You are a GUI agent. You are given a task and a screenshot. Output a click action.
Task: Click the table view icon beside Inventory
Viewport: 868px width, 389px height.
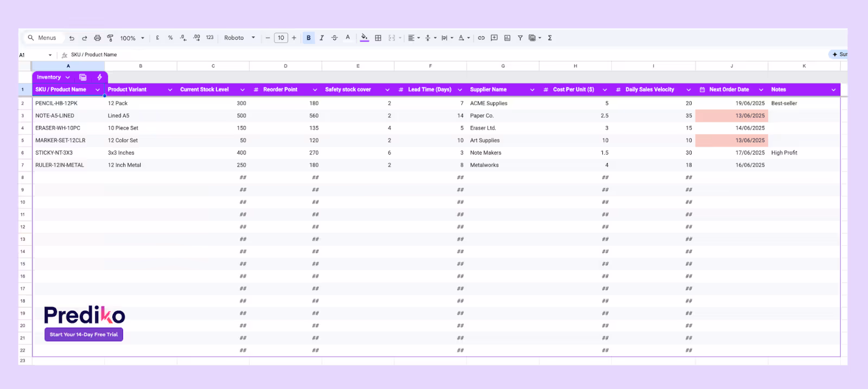[83, 78]
